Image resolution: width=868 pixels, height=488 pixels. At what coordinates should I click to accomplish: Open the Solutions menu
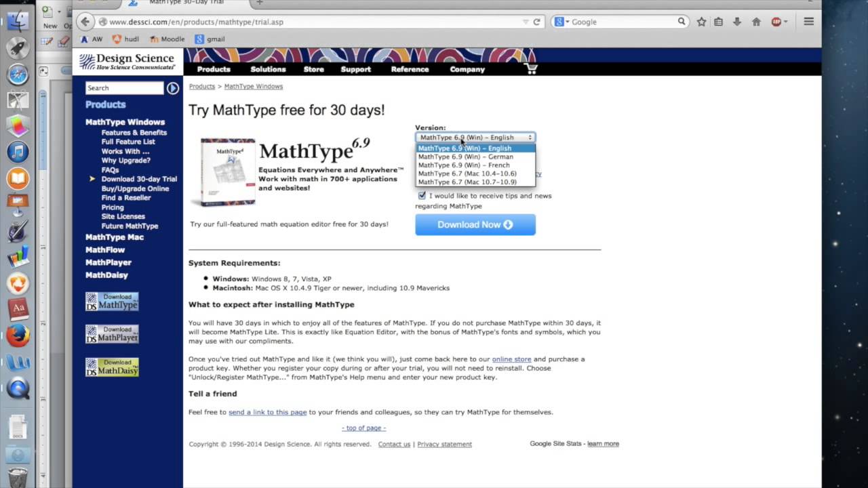click(268, 69)
